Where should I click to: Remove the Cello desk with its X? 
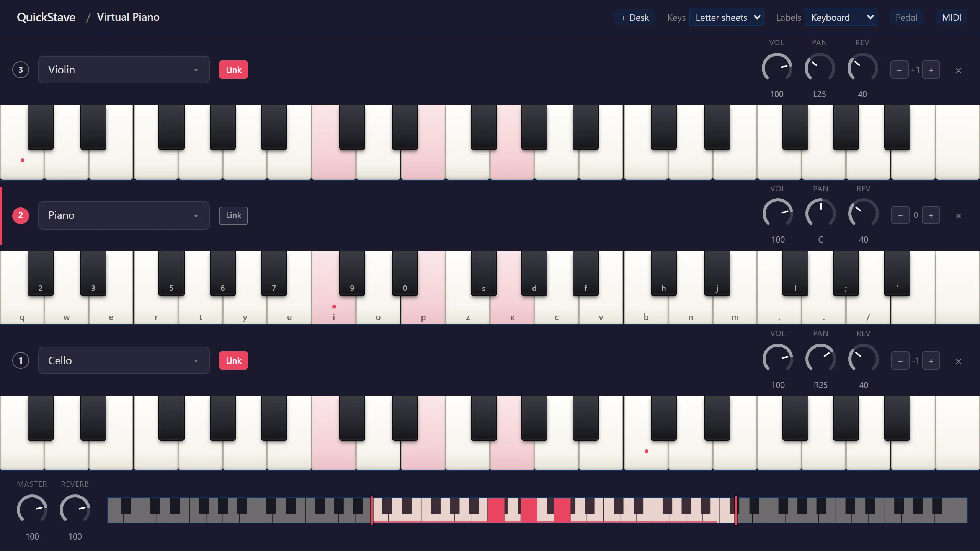click(959, 361)
